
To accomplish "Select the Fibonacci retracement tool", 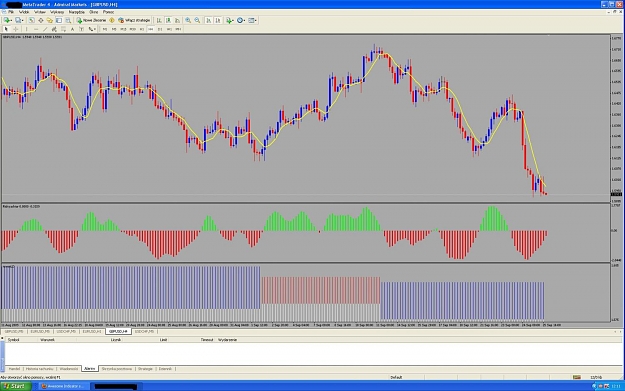I will (x=63, y=29).
